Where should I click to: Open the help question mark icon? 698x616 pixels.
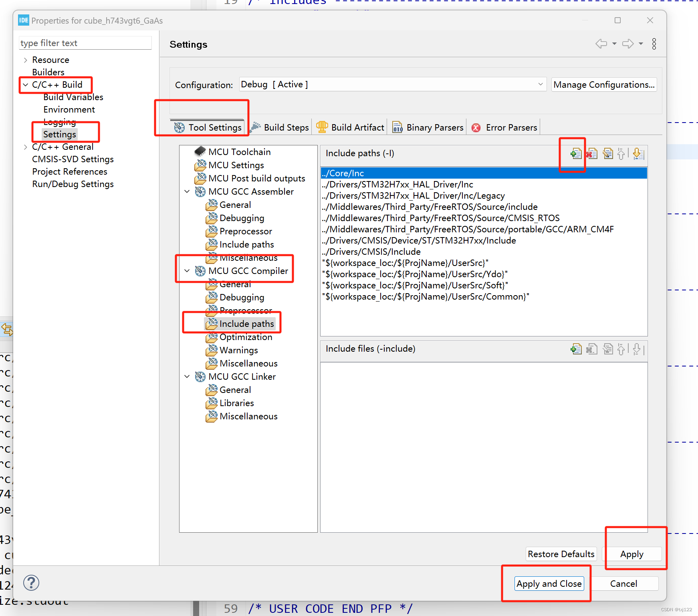[31, 583]
